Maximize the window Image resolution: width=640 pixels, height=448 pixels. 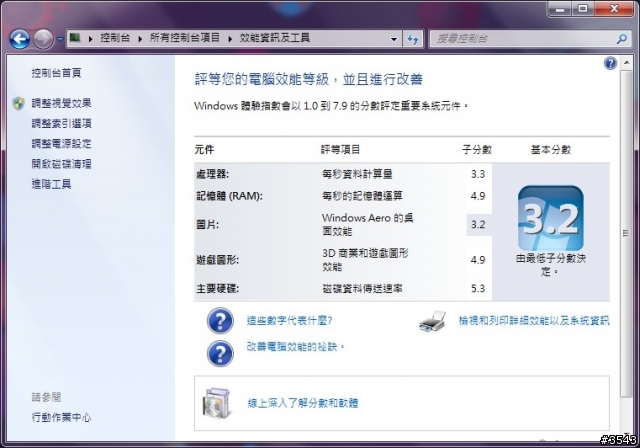(583, 9)
